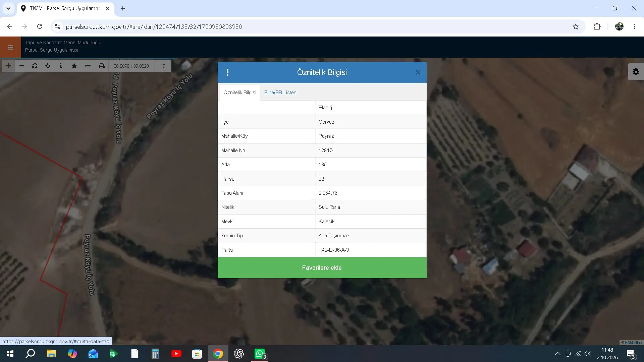644x362 pixels.
Task: Select the pan/move crosshair map tool
Action: [x=48, y=66]
